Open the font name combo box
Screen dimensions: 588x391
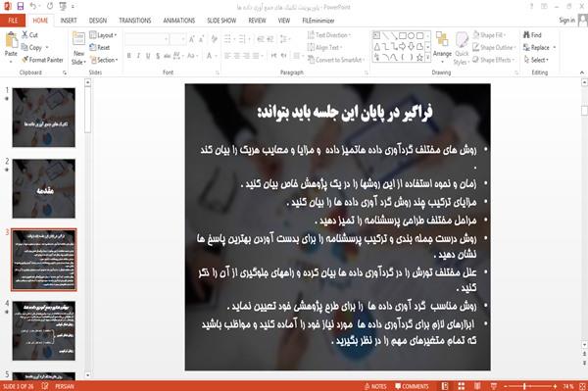[x=147, y=39]
